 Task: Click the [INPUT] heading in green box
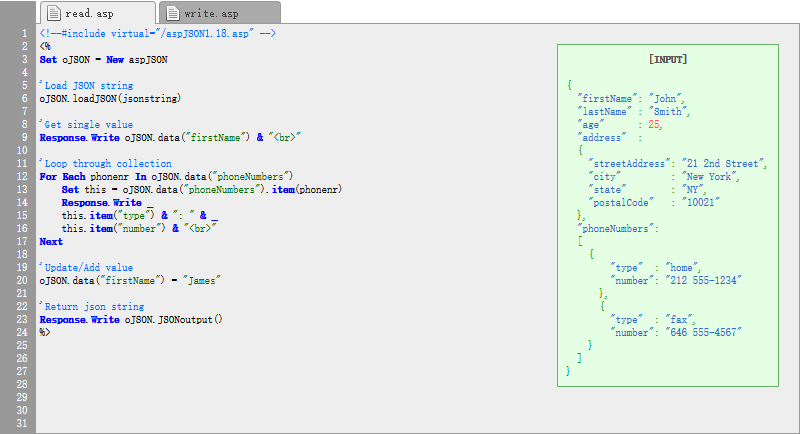668,59
